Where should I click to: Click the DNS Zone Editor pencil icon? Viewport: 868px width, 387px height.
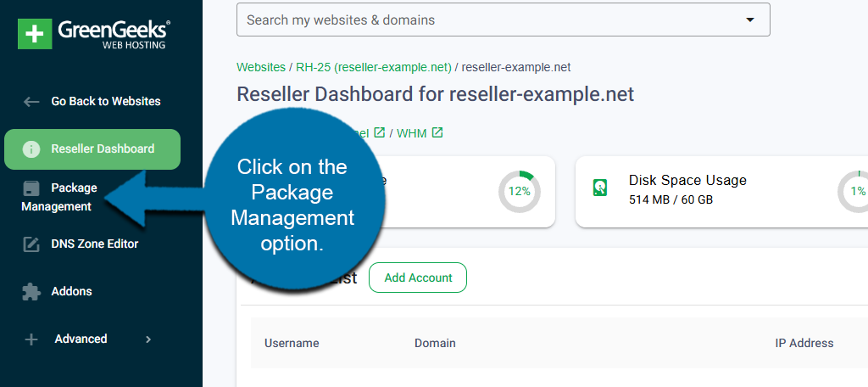point(31,244)
